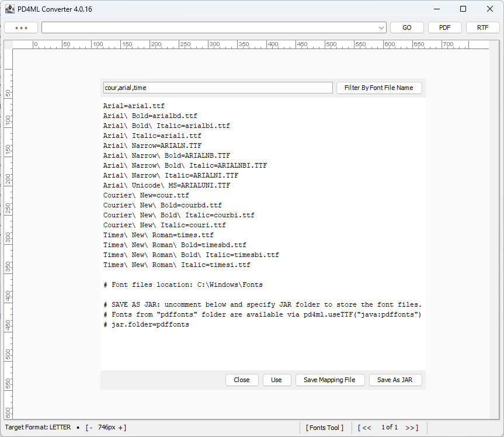This screenshot has height=437, width=504.
Task: Click the '1 of 1' page indicator
Action: [390, 427]
